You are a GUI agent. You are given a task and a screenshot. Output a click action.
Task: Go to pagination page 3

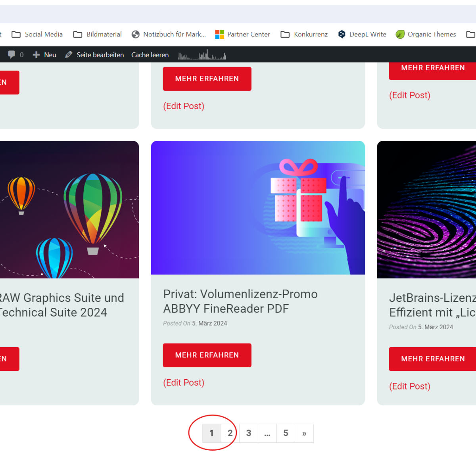(x=249, y=433)
